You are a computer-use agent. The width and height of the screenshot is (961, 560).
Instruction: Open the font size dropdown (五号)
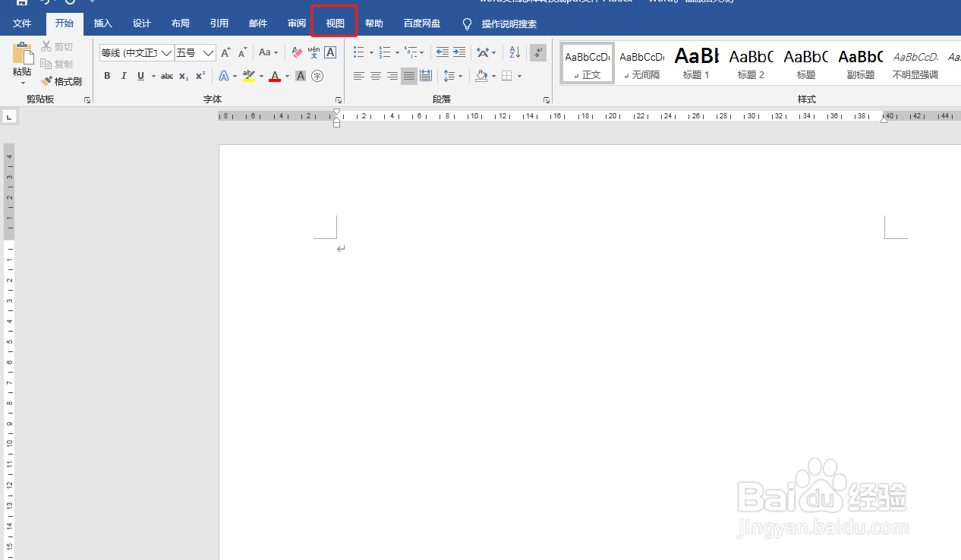pyautogui.click(x=208, y=53)
